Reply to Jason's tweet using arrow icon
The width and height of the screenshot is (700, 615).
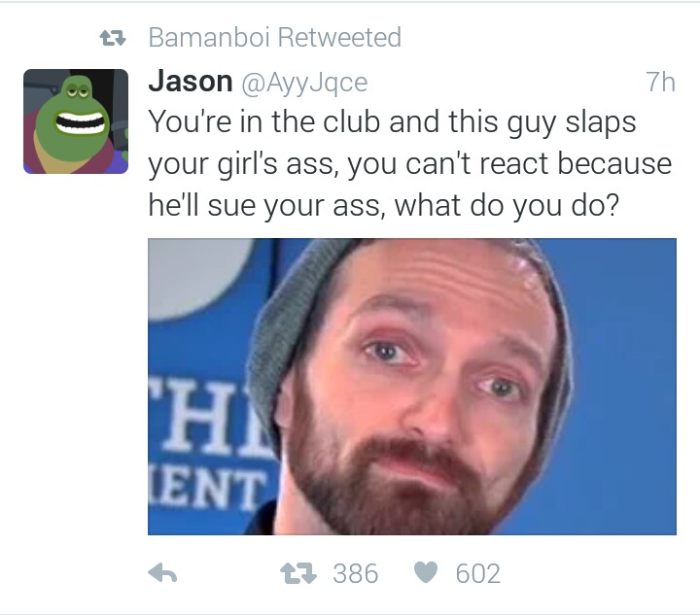pos(162,573)
